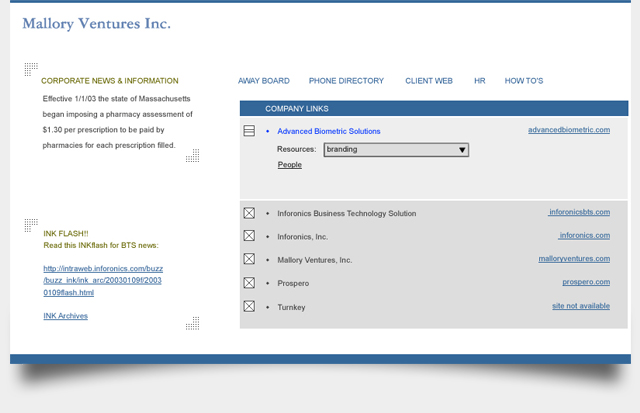Follow the advancedbiometric.com link
Viewport: 640px width, 413px height.
[x=569, y=130]
